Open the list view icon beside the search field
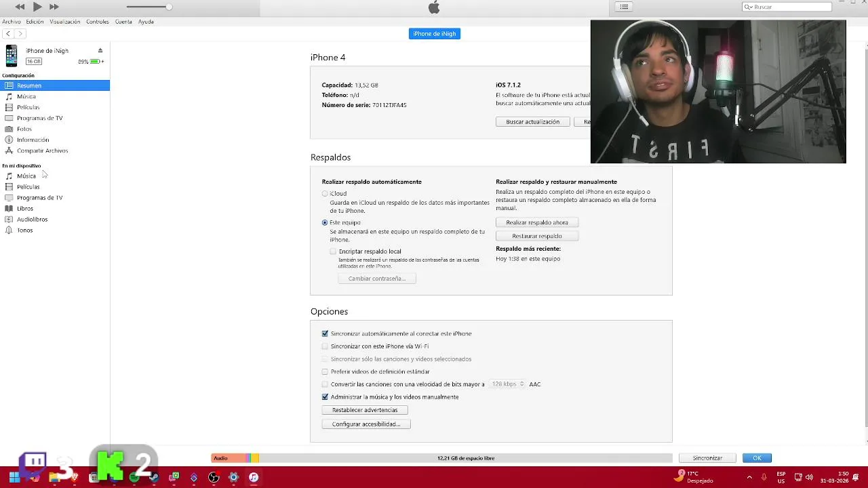The height and width of the screenshot is (488, 868). (624, 7)
